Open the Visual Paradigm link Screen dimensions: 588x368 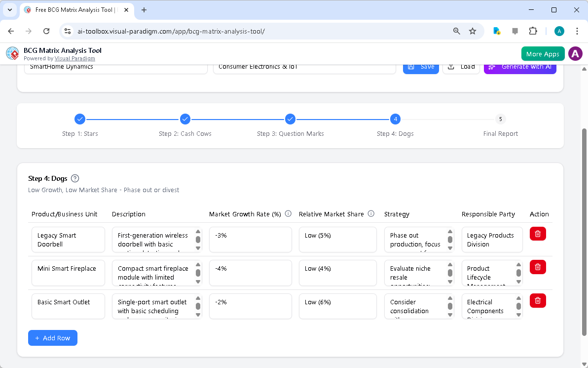coord(75,58)
